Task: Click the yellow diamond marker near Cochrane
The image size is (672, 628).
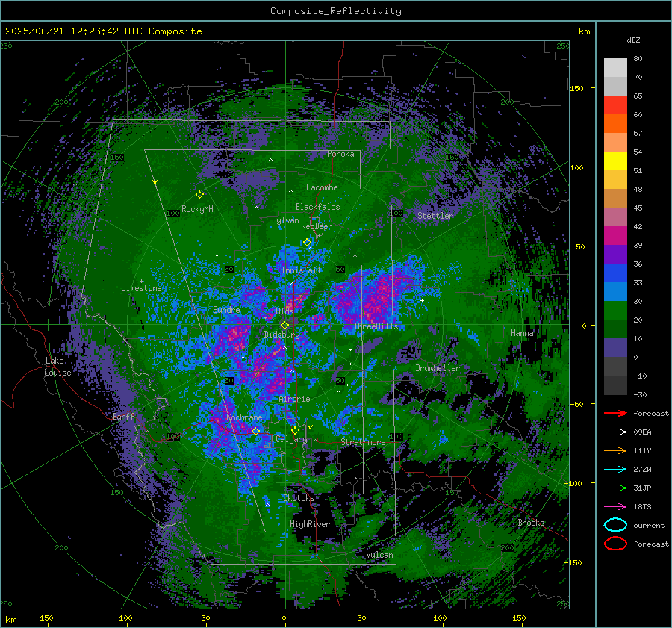Action: [255, 431]
